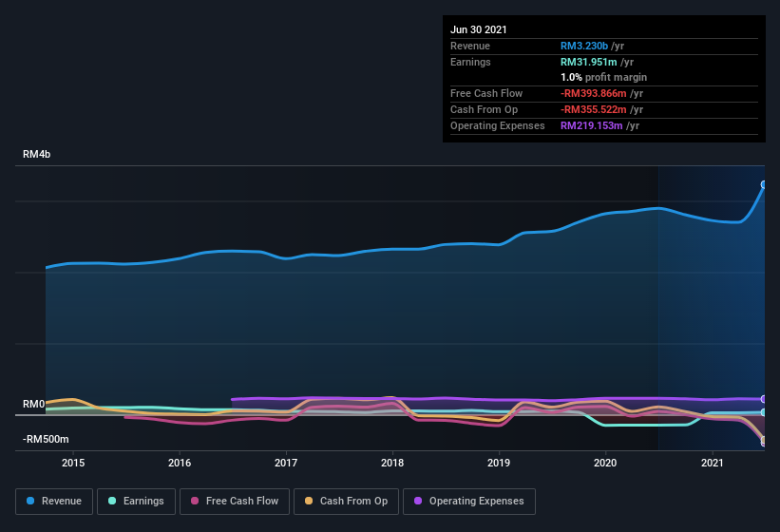Select the 2020 x-axis label

click(605, 463)
